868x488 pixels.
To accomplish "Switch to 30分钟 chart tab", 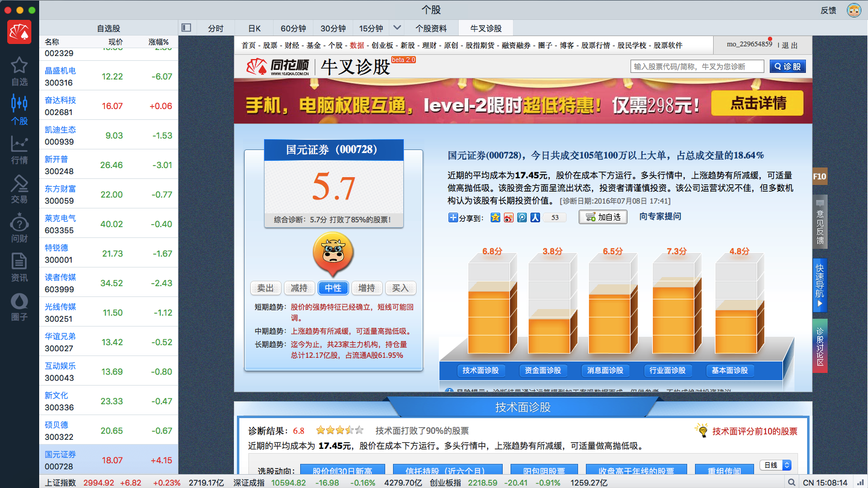I will pyautogui.click(x=333, y=28).
